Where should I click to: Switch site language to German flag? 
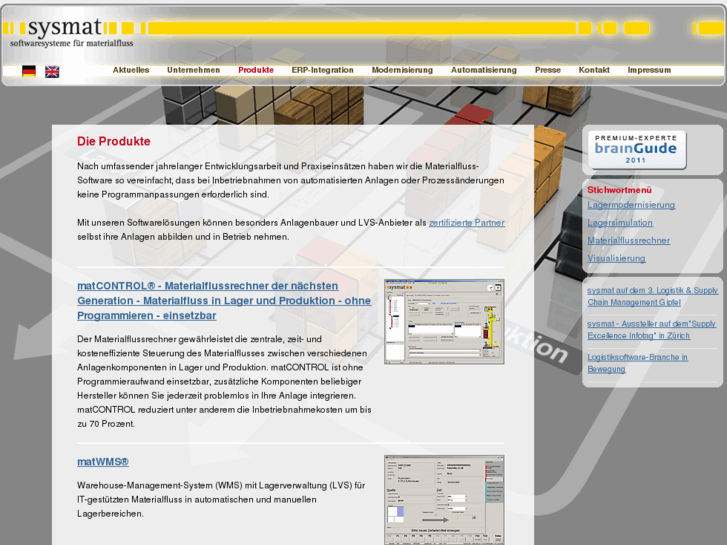pyautogui.click(x=29, y=71)
